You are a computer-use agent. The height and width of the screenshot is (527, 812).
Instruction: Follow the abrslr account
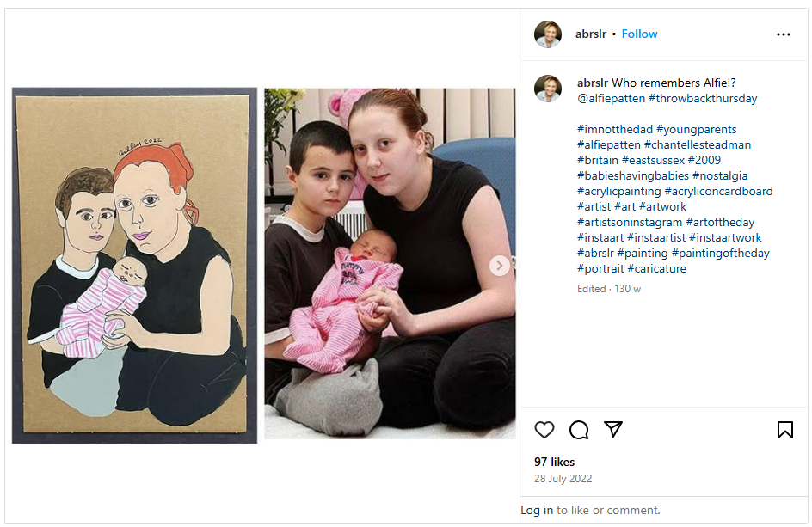(640, 34)
